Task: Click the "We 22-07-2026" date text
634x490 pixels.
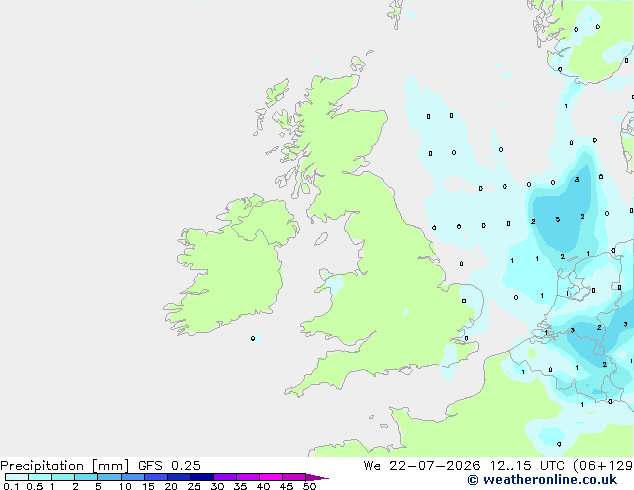Action: 422,466
